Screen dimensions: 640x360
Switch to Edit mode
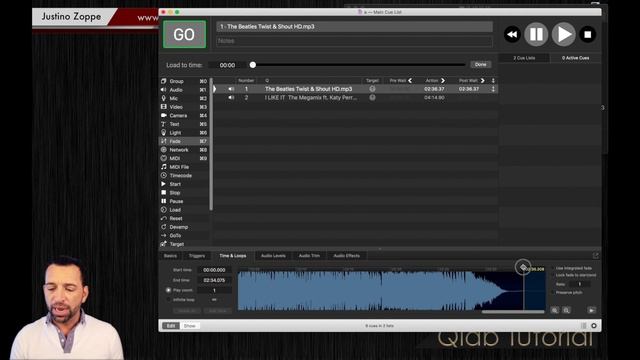click(x=171, y=326)
